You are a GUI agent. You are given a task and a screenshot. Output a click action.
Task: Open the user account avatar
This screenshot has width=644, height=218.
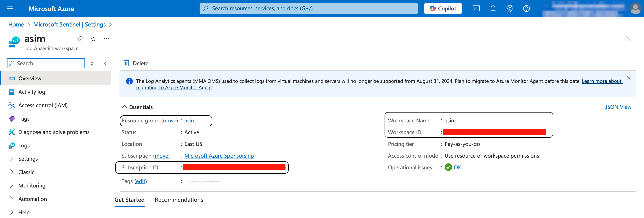click(x=635, y=9)
